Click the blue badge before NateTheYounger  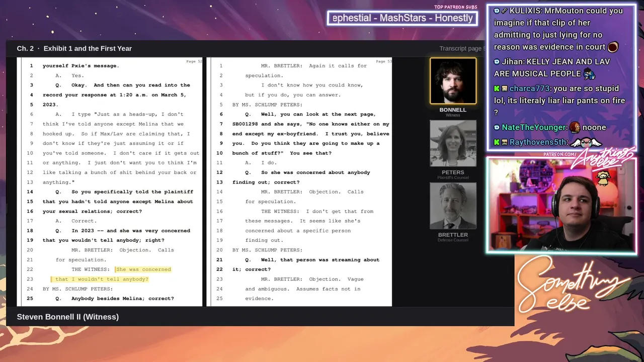[497, 128]
